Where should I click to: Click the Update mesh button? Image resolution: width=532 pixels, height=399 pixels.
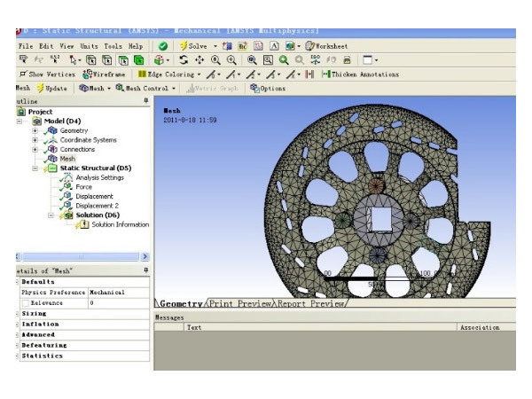pos(52,88)
